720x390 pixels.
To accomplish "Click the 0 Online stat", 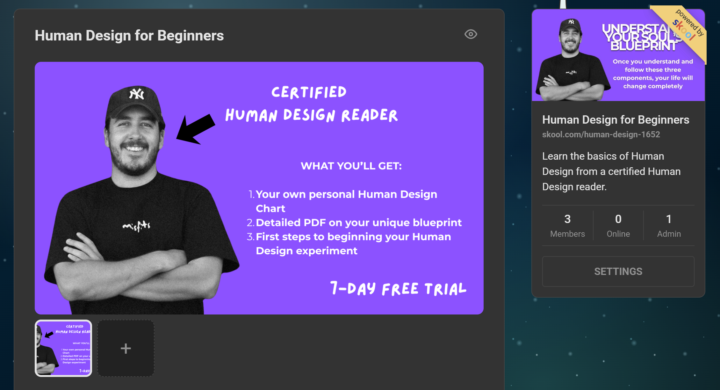I will click(618, 226).
